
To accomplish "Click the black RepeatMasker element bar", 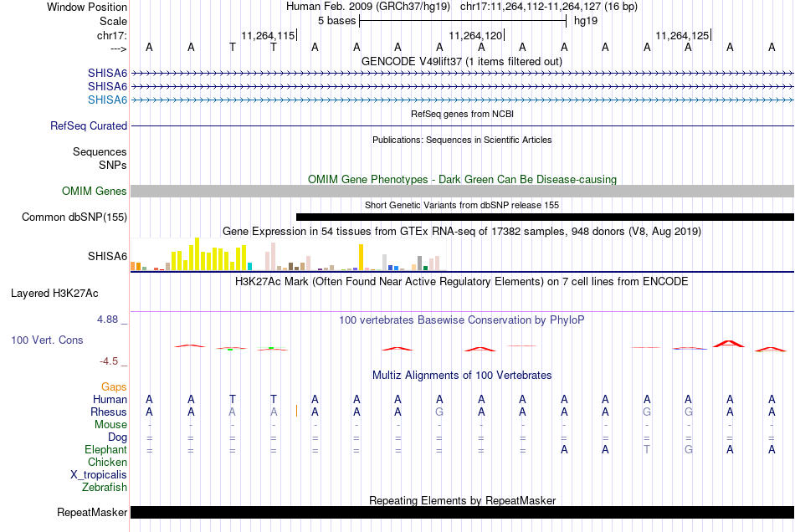I will coord(463,512).
